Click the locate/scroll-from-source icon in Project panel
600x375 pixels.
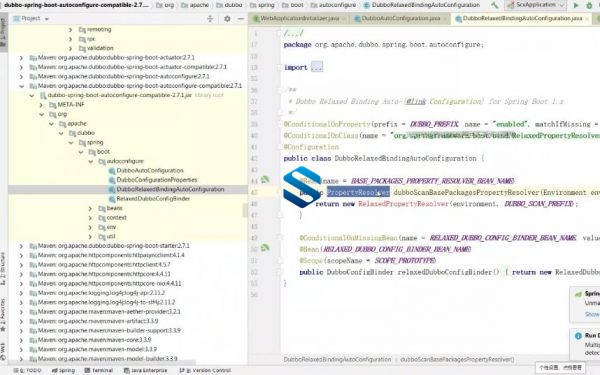pos(210,18)
